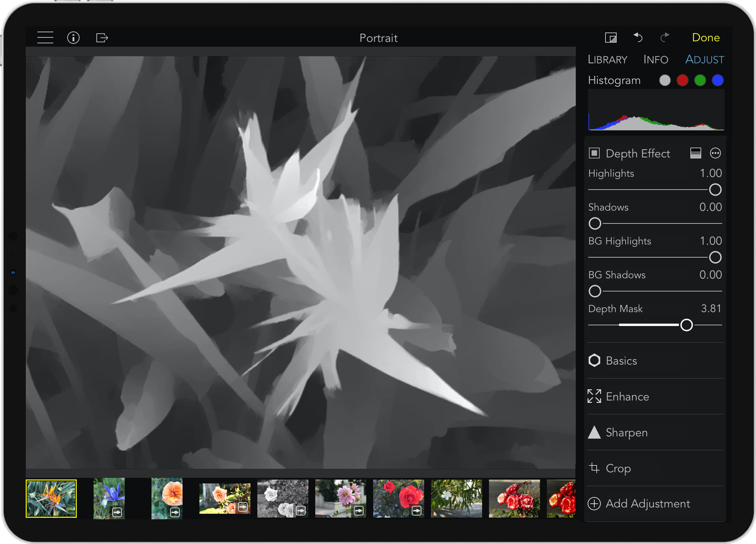Tap Done to finish editing
The width and height of the screenshot is (756, 544).
(x=706, y=38)
